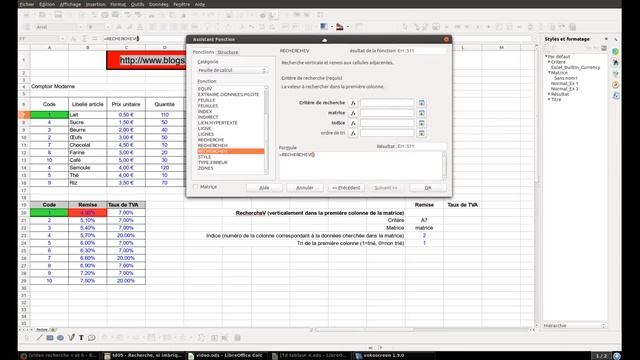The height and width of the screenshot is (360, 640).
Task: Shrink dialog for Critère de recherche range
Action: tap(422, 103)
